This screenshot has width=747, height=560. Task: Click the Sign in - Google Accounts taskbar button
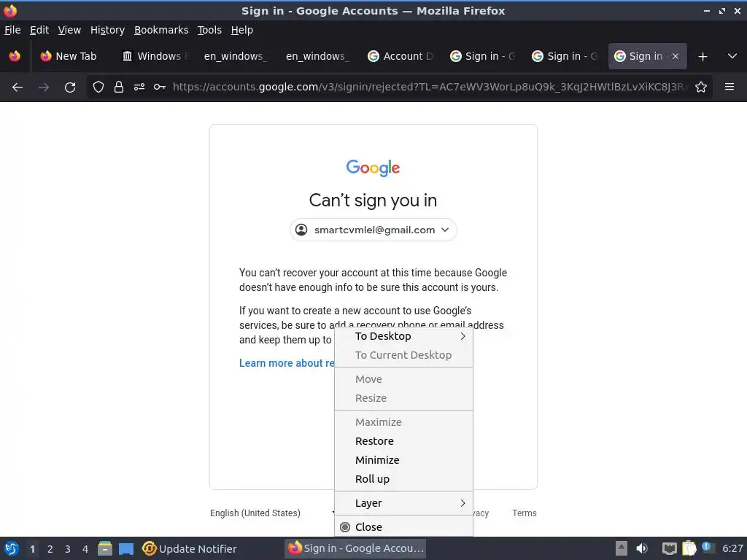355,548
